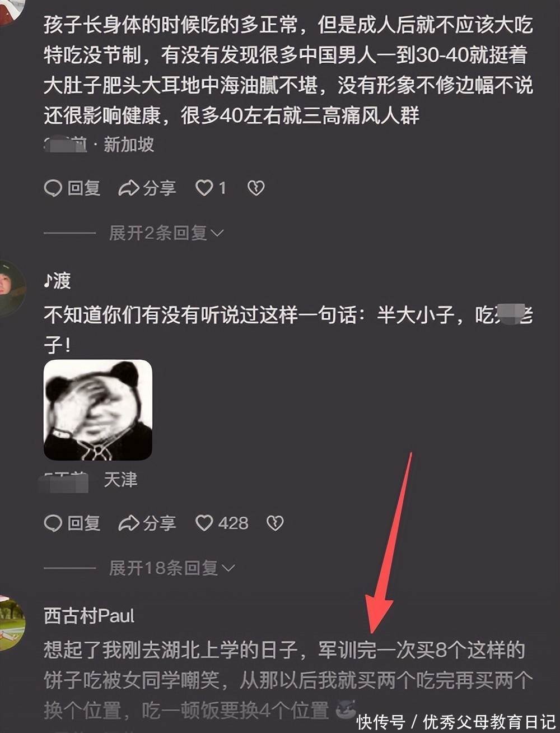The image size is (560, 733).
Task: Open top commenter's partially visible avatar
Action: pyautogui.click(x=11, y=11)
